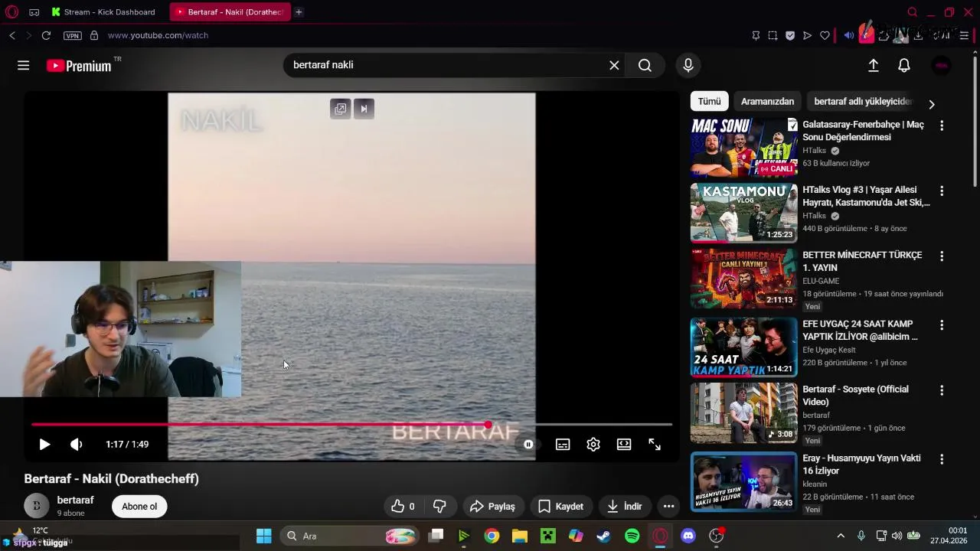Open options for BETTER MİNECRAFT TÜRKÇE video

pyautogui.click(x=942, y=256)
